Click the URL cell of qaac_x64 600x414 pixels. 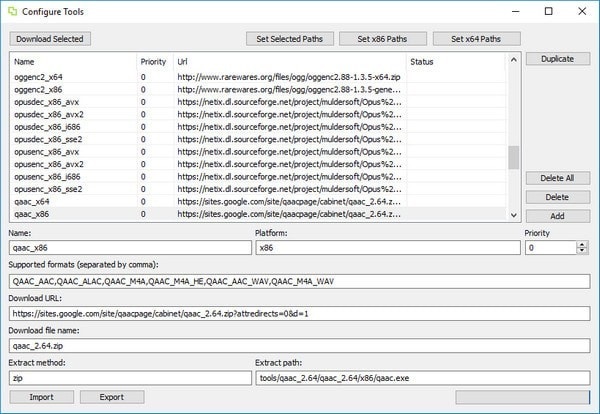pyautogui.click(x=290, y=201)
